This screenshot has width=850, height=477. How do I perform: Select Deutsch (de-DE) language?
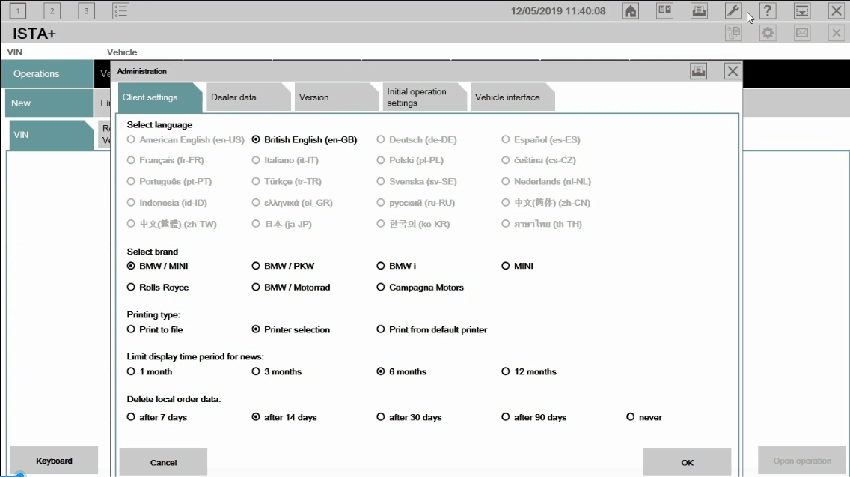(417, 139)
